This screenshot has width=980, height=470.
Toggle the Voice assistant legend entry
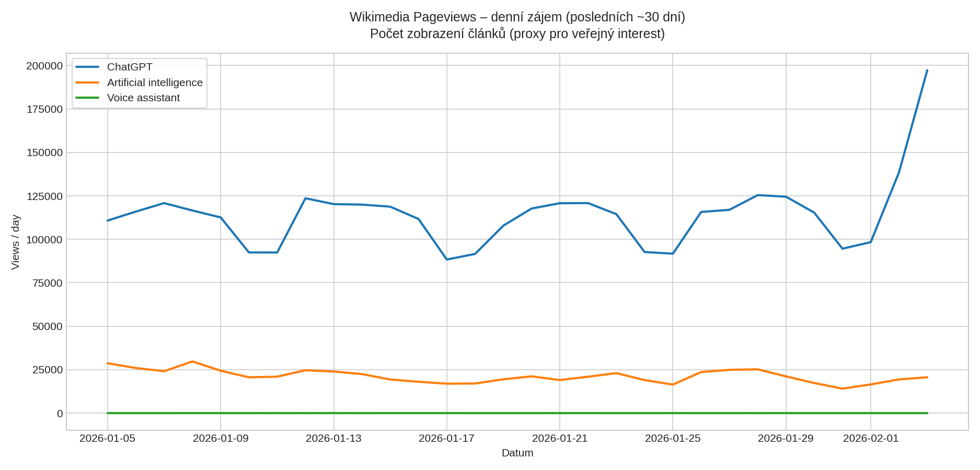(143, 98)
